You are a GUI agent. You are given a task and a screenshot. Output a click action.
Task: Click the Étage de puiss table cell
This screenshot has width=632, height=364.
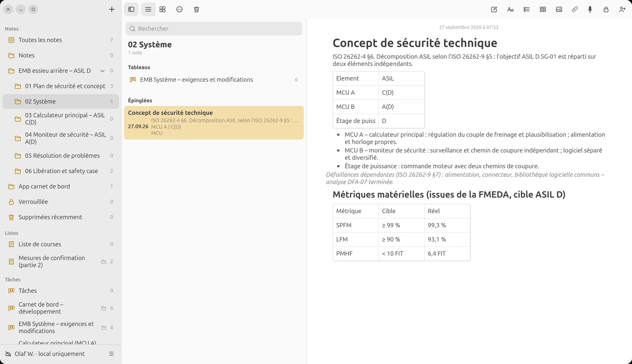pyautogui.click(x=356, y=121)
